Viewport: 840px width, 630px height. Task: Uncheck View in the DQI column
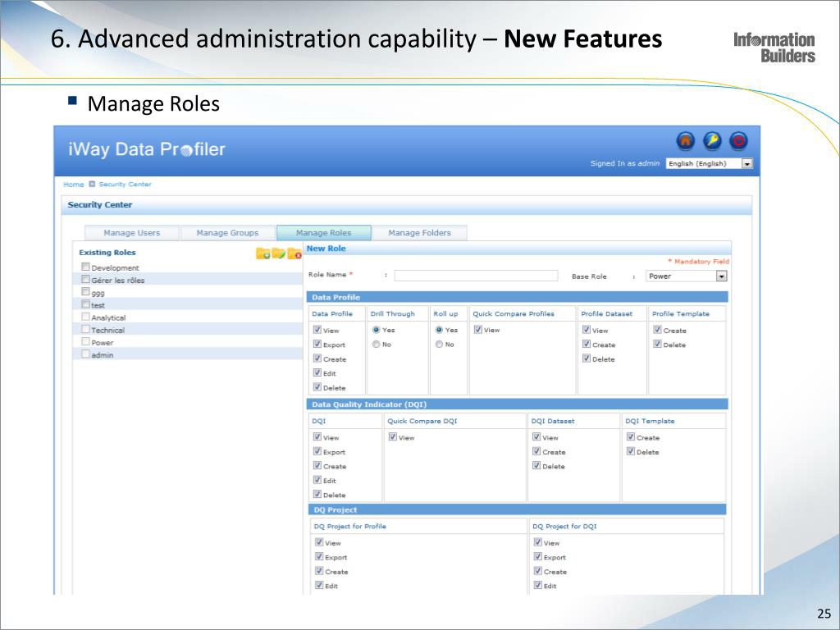[x=317, y=436]
